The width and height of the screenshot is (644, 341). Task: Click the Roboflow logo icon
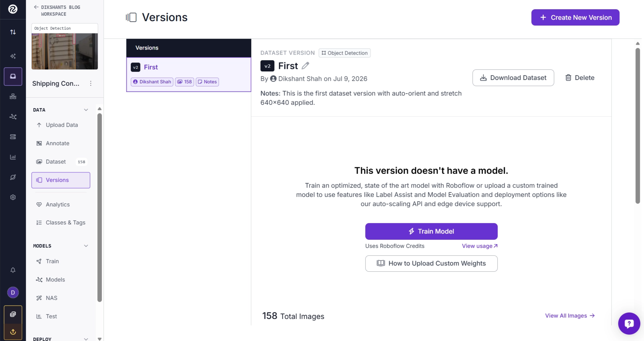click(x=13, y=9)
